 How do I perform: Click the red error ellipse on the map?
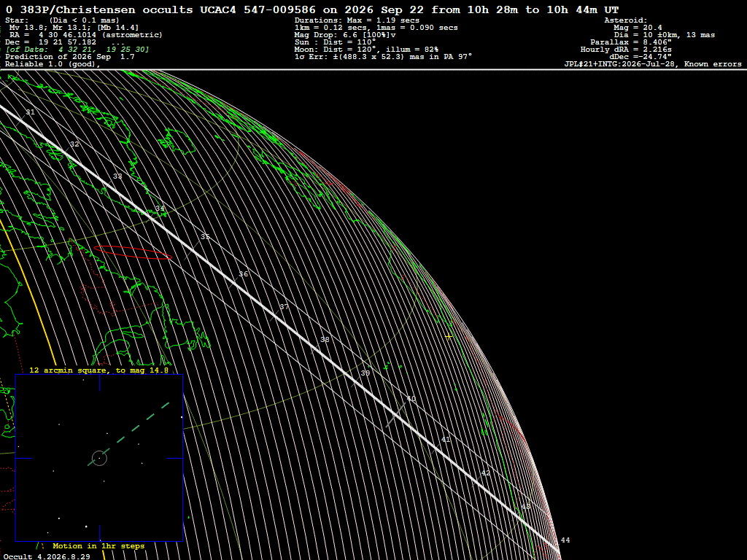tap(133, 252)
